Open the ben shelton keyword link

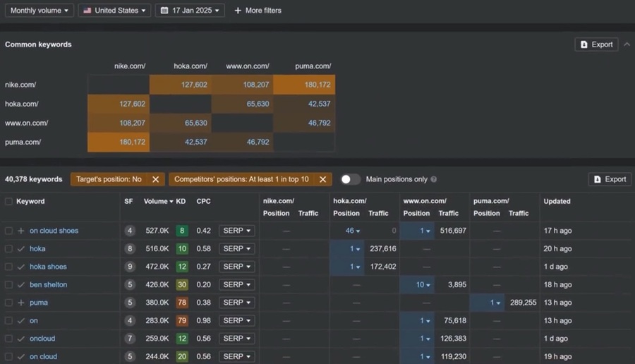48,285
